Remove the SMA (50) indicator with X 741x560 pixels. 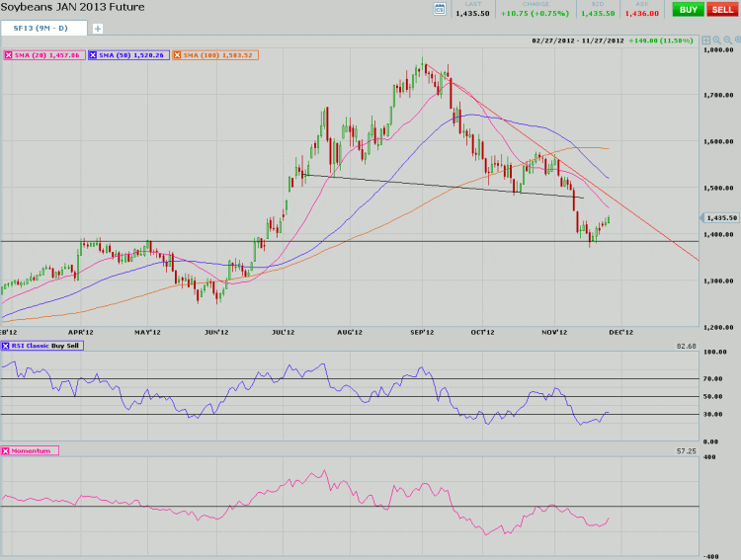point(94,55)
